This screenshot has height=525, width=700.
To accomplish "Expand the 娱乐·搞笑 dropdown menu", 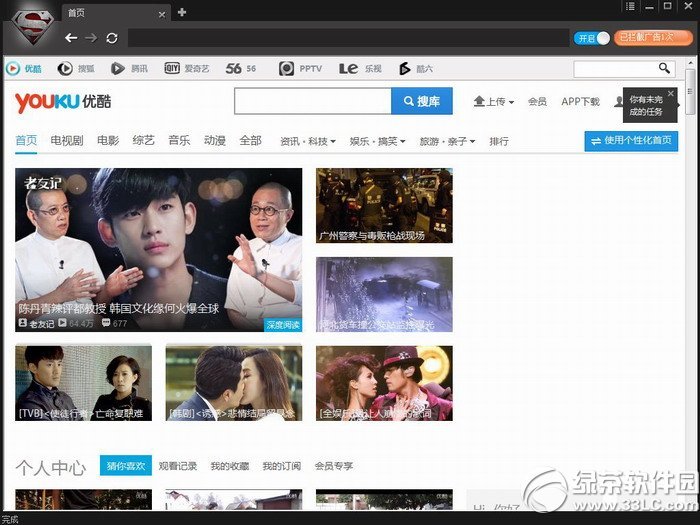I will tap(378, 142).
